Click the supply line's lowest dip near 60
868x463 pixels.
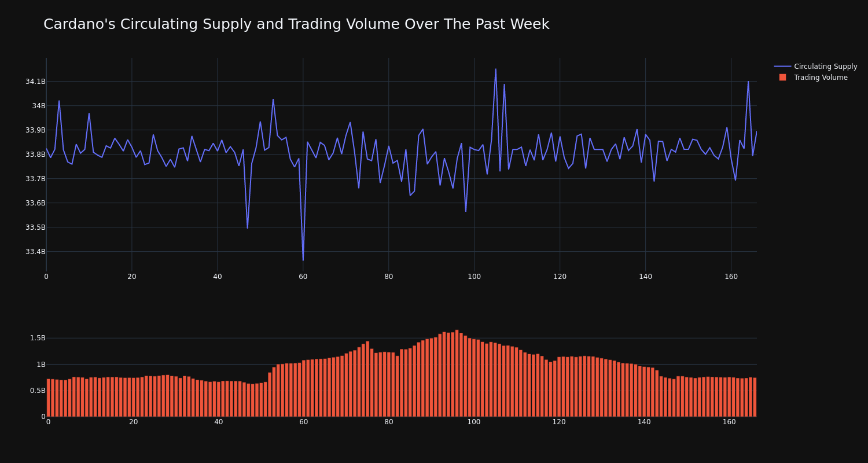[x=303, y=260]
